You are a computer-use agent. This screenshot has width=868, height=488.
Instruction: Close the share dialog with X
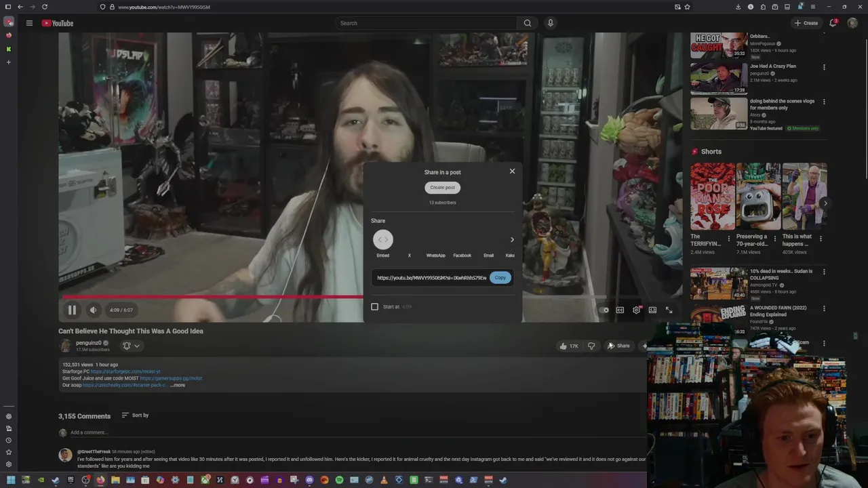512,171
